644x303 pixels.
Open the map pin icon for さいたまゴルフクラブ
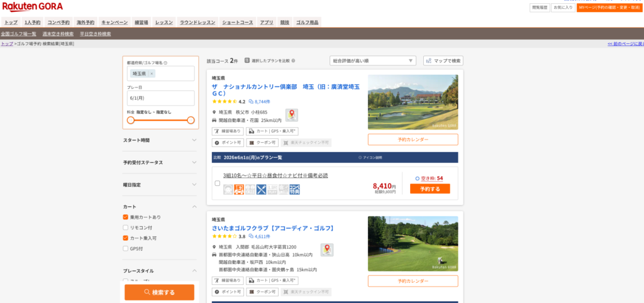[x=327, y=250]
